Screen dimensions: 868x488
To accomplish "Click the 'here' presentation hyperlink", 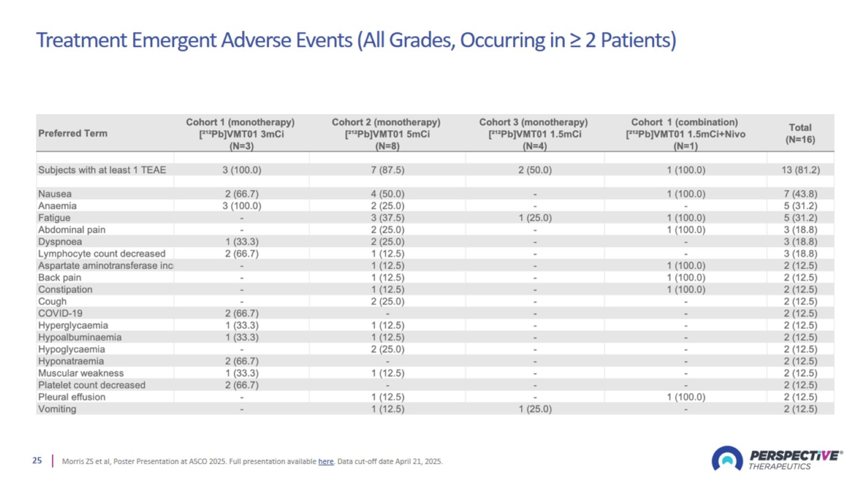I will click(x=325, y=461).
